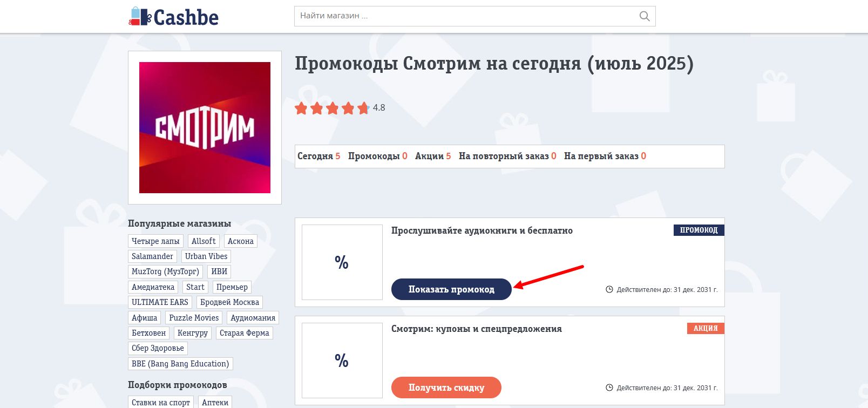Select the 'Промокоды 0' filter tab
868x408 pixels.
(378, 156)
